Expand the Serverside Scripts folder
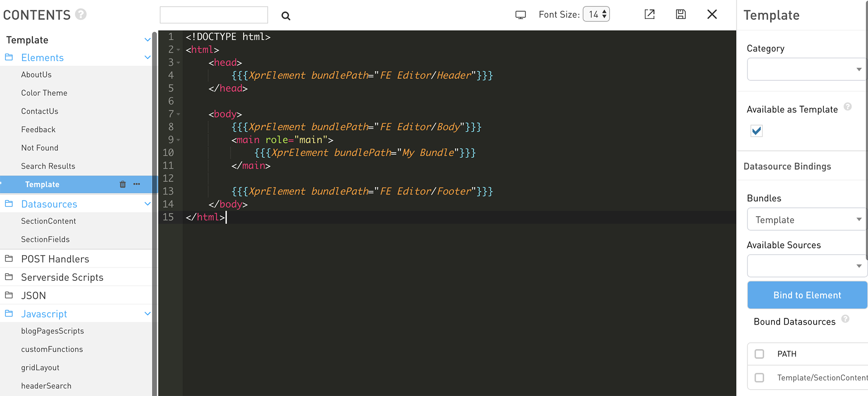 [x=62, y=277]
